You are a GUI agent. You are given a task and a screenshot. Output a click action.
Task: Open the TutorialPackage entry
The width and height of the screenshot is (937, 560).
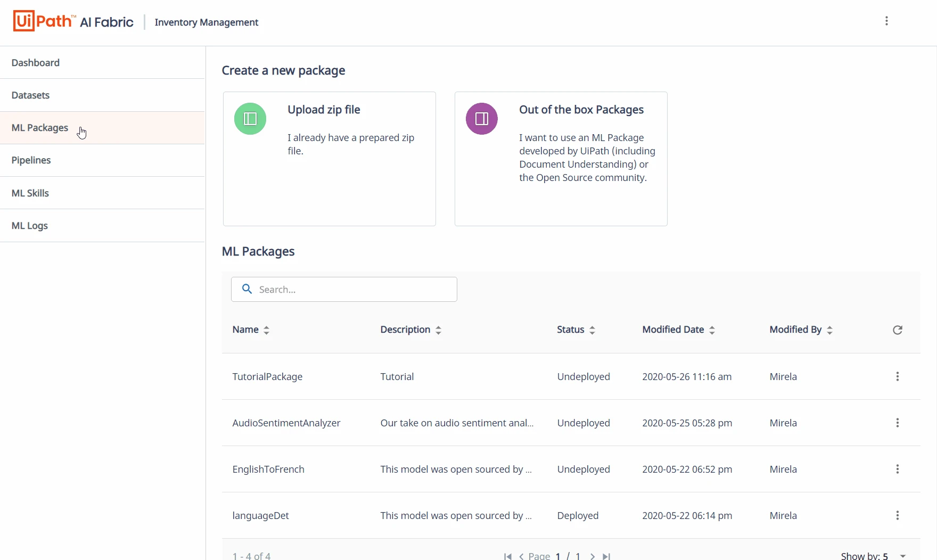pos(267,376)
